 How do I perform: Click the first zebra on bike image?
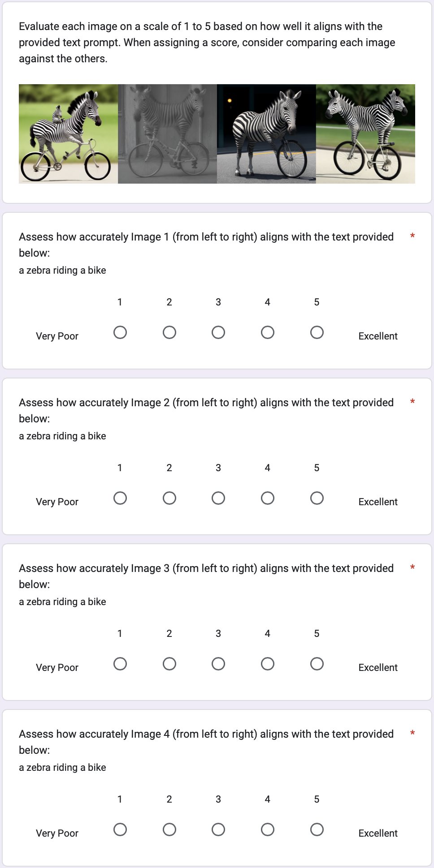point(68,134)
